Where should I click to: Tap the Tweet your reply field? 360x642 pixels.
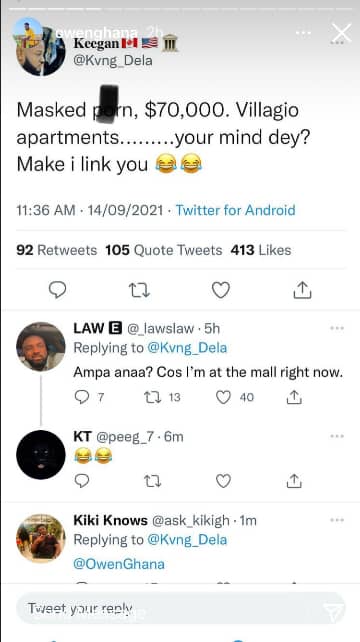181,608
